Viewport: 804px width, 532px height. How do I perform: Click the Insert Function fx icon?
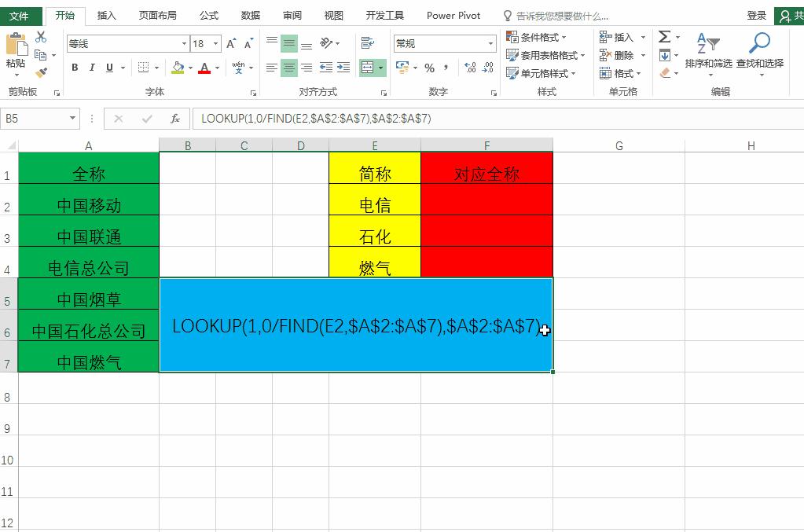click(x=174, y=119)
